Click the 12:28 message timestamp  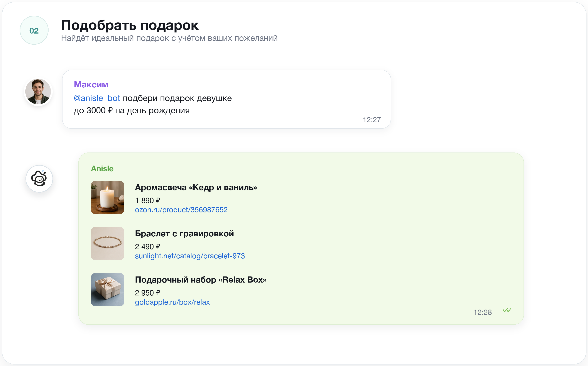click(x=483, y=312)
